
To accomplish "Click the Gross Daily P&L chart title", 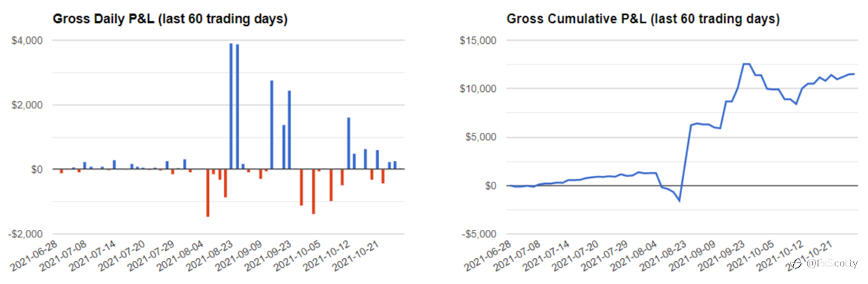I will (170, 19).
